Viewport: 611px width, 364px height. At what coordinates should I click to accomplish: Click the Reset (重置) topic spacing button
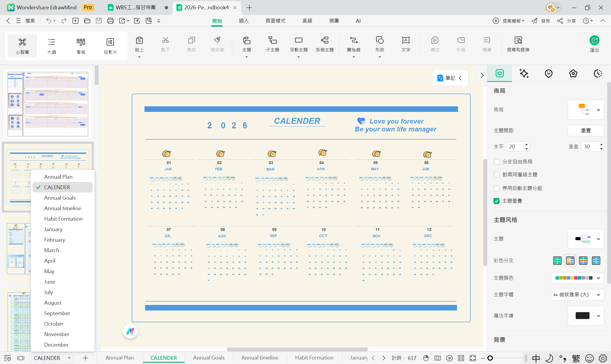coord(586,130)
